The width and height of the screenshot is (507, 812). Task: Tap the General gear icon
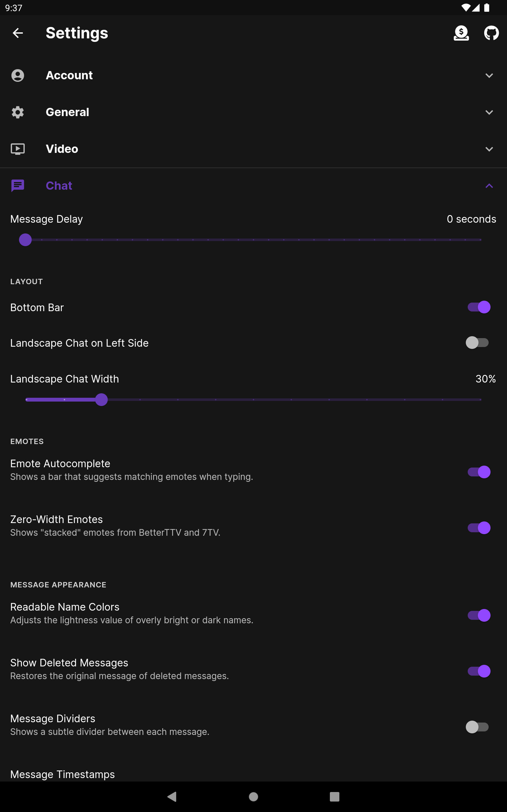point(18,112)
